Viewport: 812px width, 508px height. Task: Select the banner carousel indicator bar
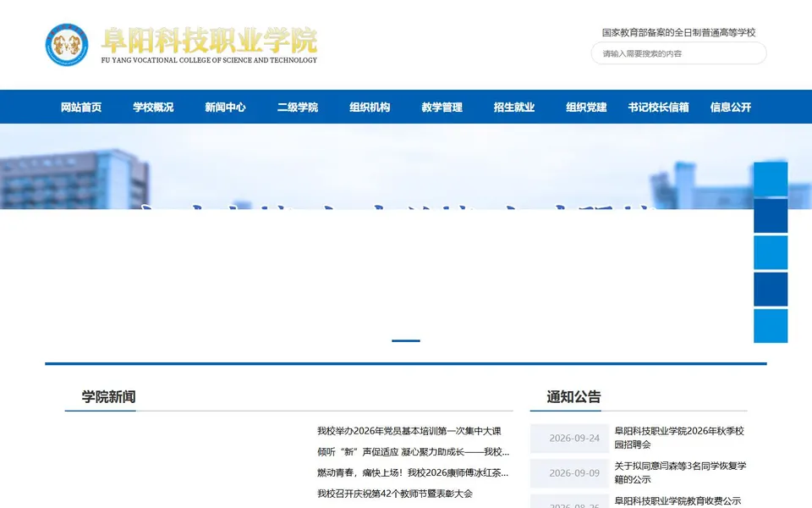406,340
